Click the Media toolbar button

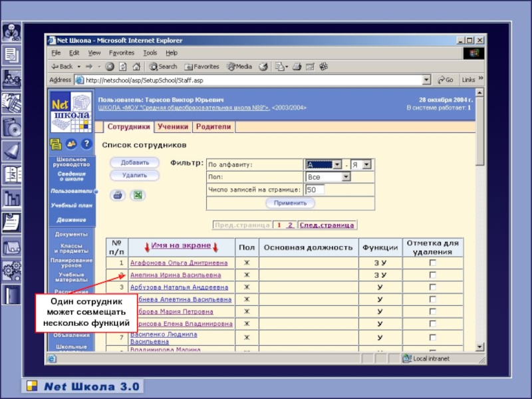click(x=239, y=66)
